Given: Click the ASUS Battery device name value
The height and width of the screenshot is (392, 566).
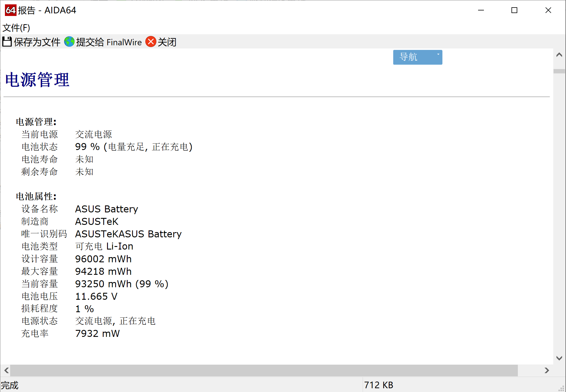Looking at the screenshot, I should point(107,209).
